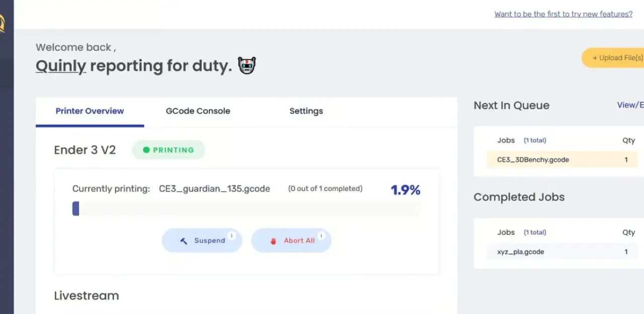The image size is (644, 314).
Task: Click the red hand Abort icon
Action: pos(273,241)
